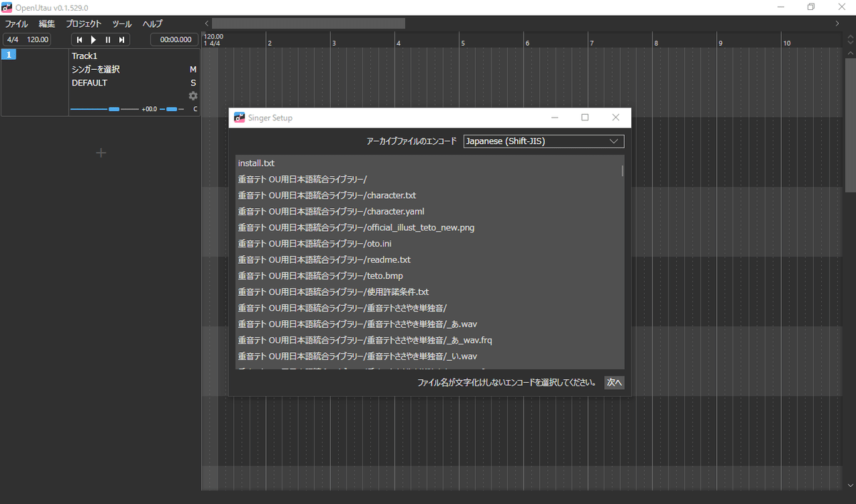Select the _あ_wav.frq file entry
This screenshot has height=504, width=856.
coord(429,340)
